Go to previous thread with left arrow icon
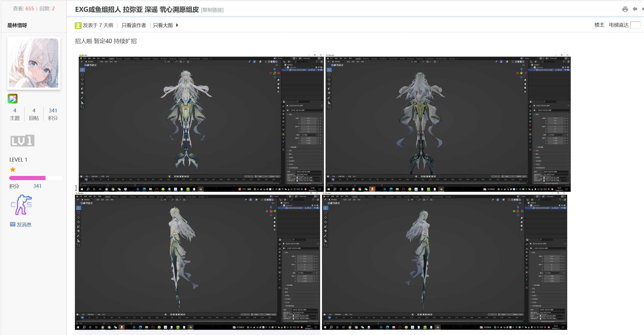The image size is (644, 335). pos(635,9)
